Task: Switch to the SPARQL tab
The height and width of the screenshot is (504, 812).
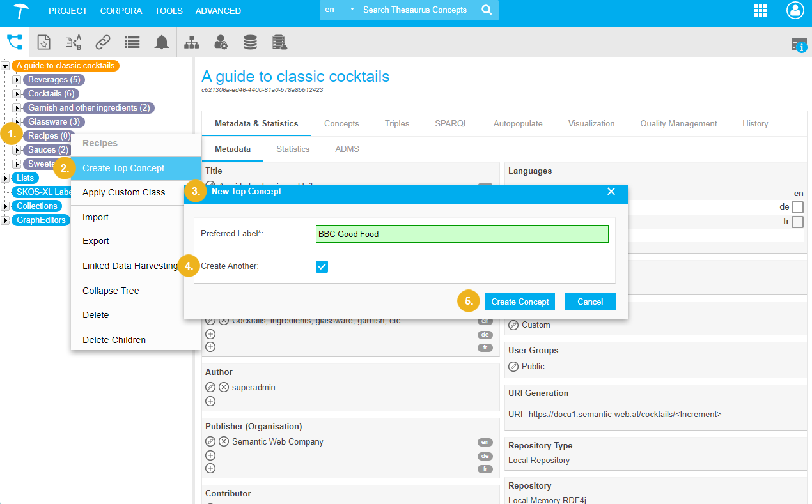Action: [451, 123]
